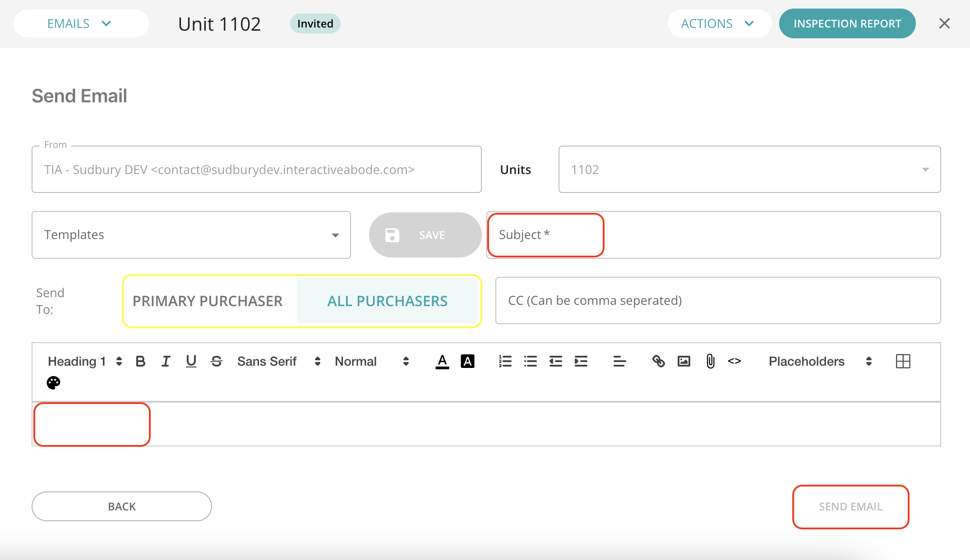Screen dimensions: 970x560
Task: Click the SEND EMAIL button
Action: (850, 506)
